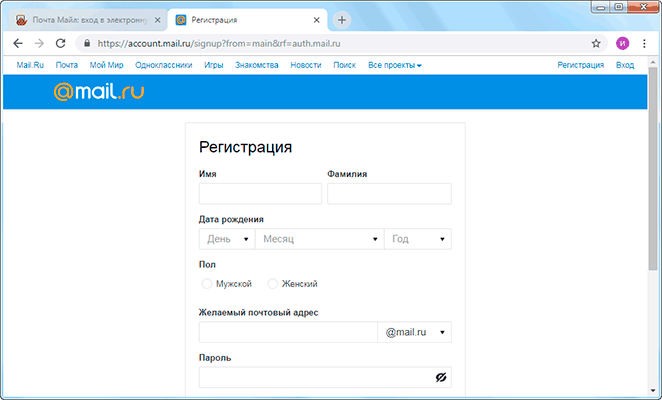Expand the @mail.ru domain dropdown

(x=415, y=332)
